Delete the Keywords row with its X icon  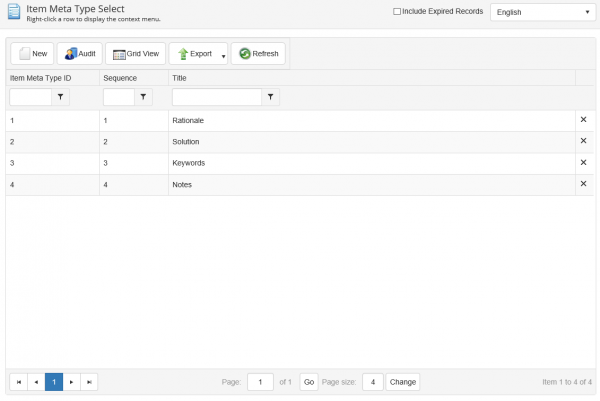(584, 163)
